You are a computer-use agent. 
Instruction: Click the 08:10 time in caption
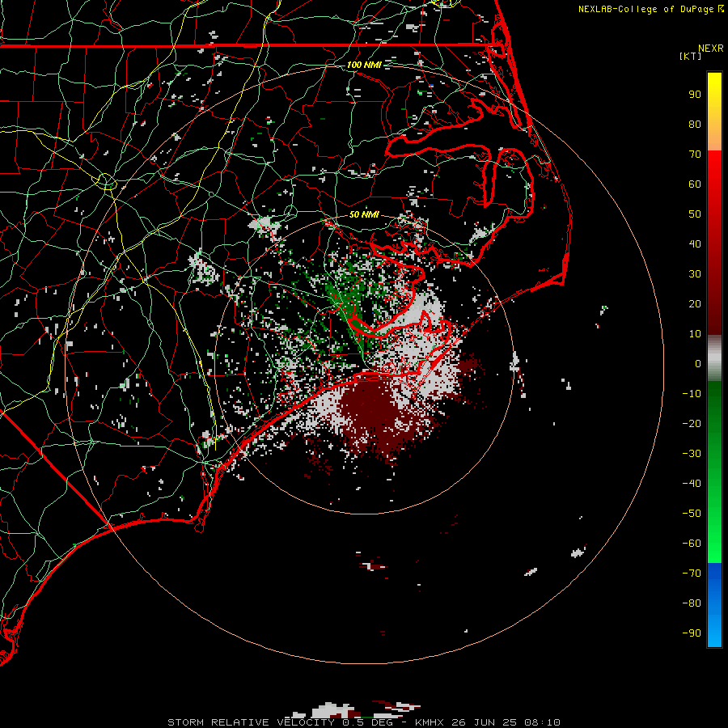tap(542, 722)
